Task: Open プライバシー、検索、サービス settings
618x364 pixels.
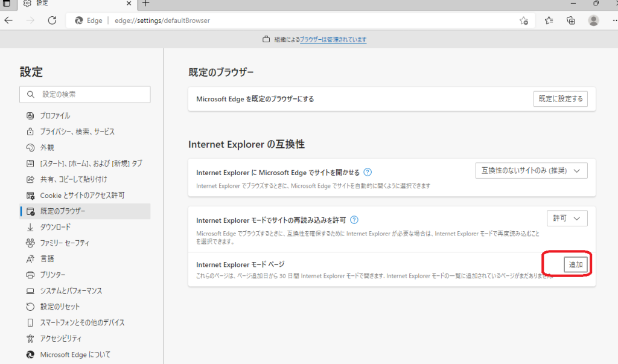Action: [77, 132]
